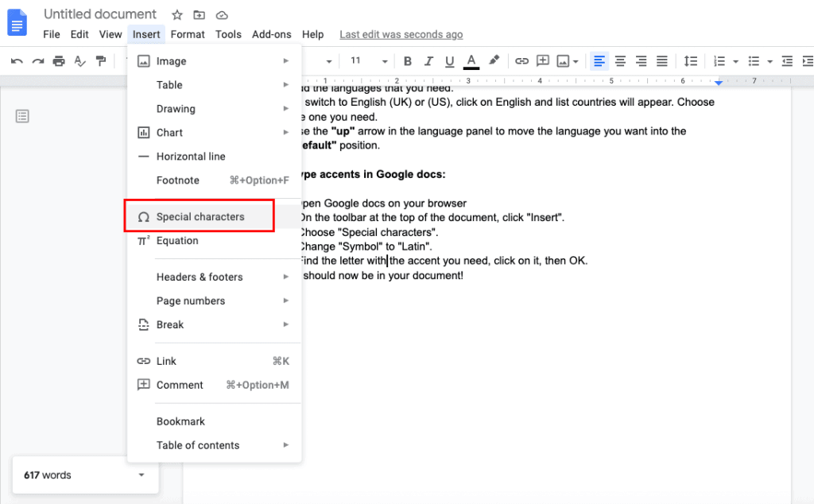This screenshot has height=504, width=814.
Task: Choose Link in the Insert menu
Action: click(x=215, y=361)
